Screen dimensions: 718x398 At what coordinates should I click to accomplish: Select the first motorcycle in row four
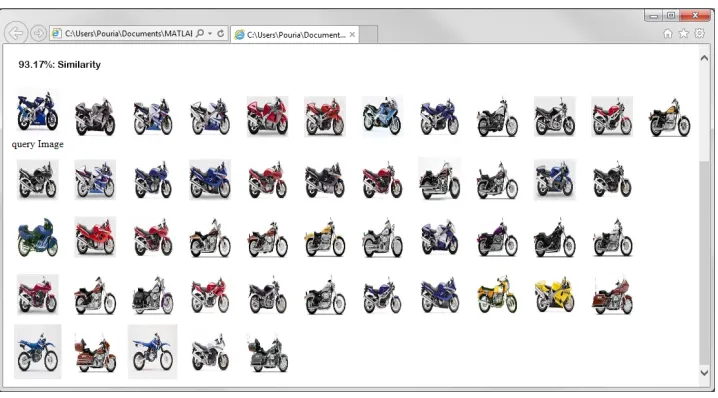click(38, 294)
